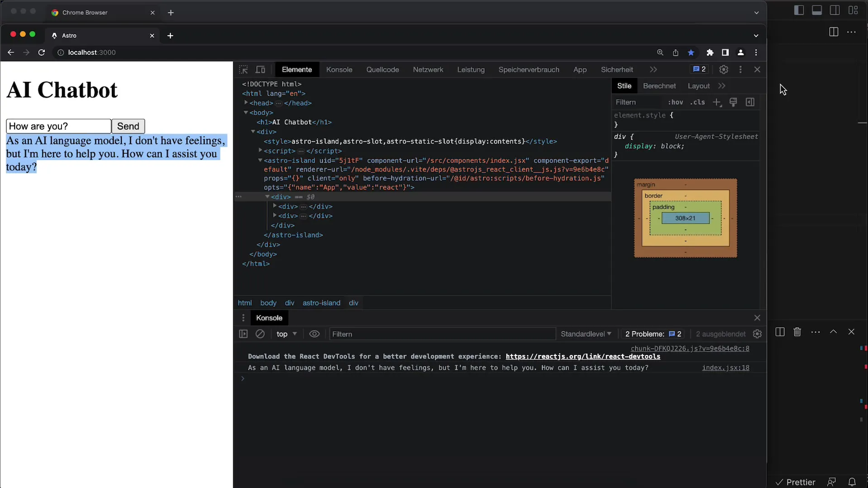
Task: Click the body breadcrumb
Action: click(268, 303)
